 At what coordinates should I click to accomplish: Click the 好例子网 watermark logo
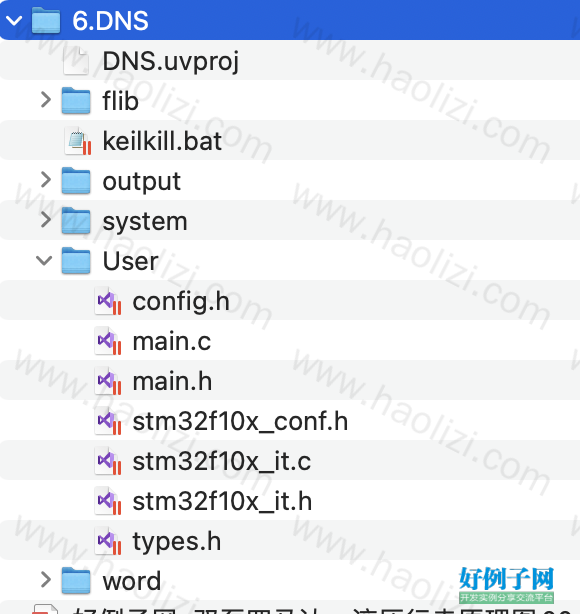click(x=506, y=584)
